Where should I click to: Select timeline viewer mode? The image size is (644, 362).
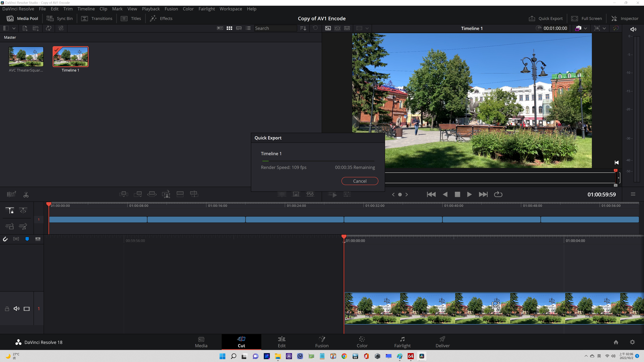347,28
